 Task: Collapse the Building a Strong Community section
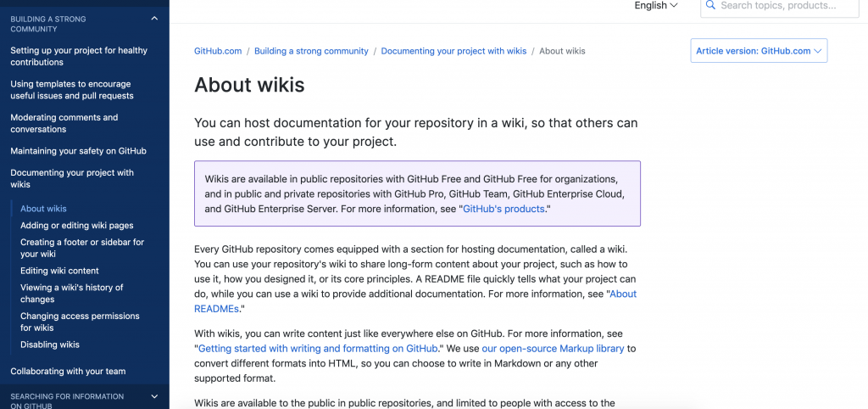[x=153, y=18]
